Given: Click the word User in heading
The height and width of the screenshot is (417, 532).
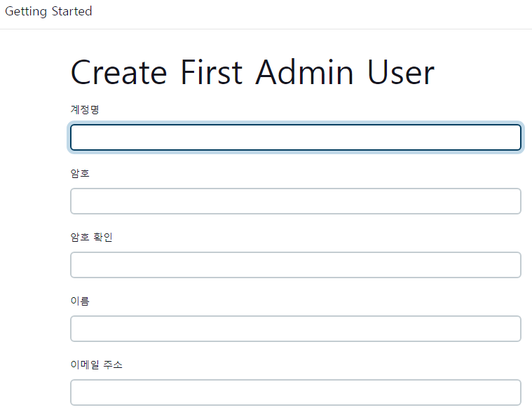Looking at the screenshot, I should 400,72.
